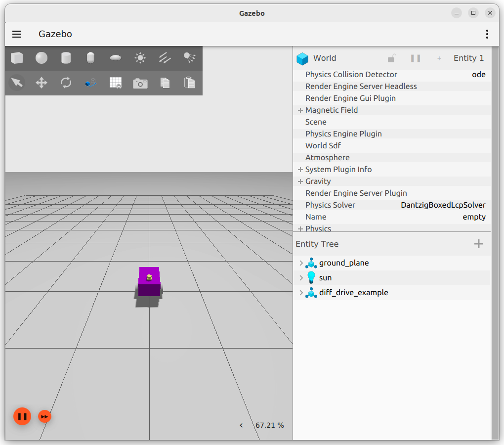Take a screenshot with the camera icon
This screenshot has height=445, width=504.
[140, 83]
